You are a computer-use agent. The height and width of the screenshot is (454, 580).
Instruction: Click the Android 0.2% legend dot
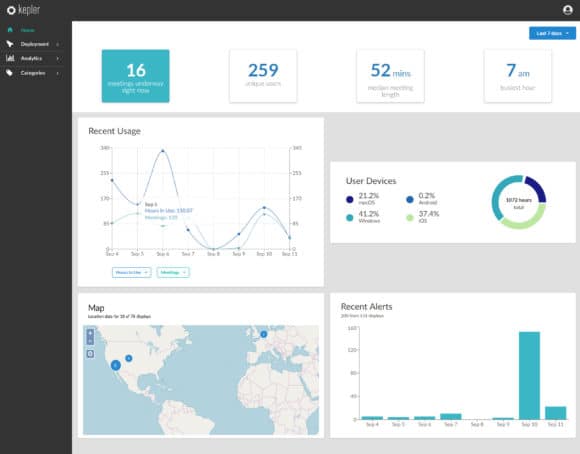click(409, 199)
